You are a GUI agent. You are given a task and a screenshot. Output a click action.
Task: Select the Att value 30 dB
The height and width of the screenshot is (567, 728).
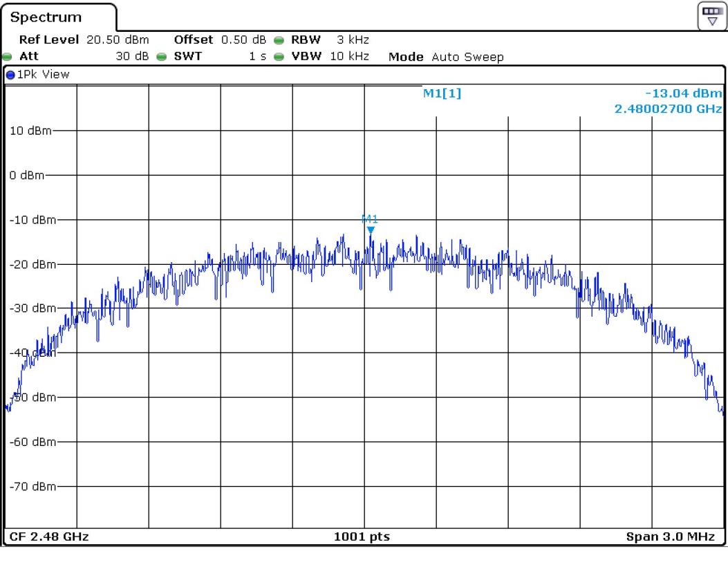(x=132, y=56)
